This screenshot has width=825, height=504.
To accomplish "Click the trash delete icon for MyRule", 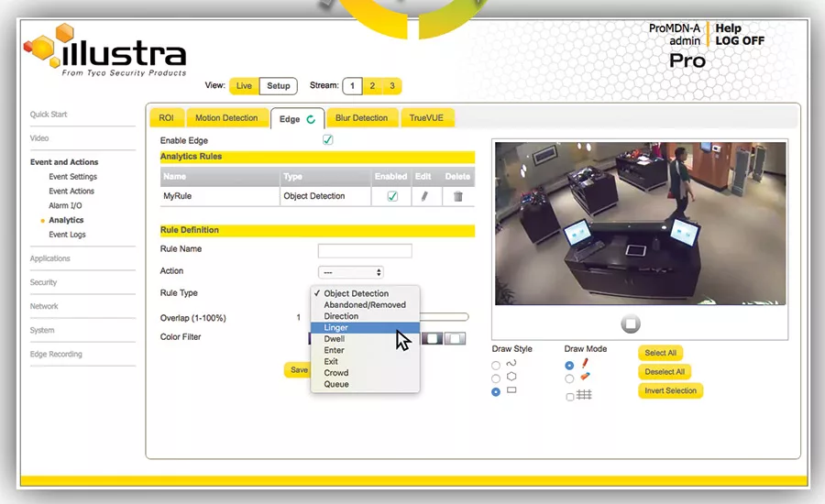I will [458, 196].
